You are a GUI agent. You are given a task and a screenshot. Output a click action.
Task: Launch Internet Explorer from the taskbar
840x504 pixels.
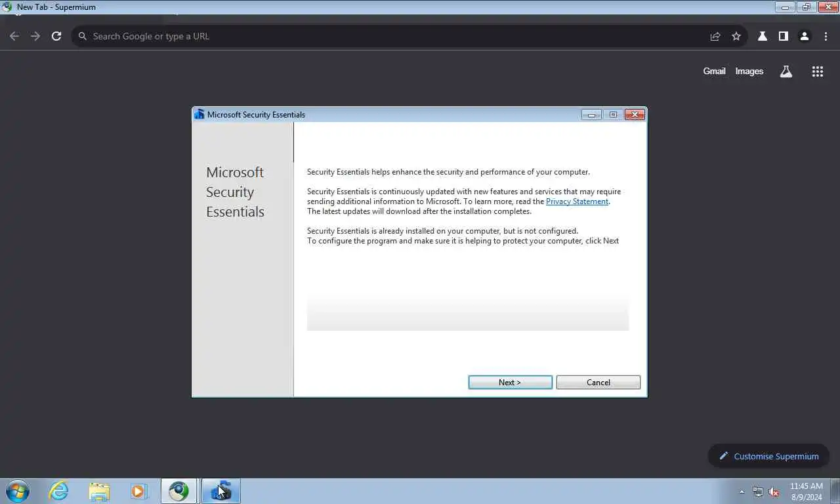click(x=59, y=491)
